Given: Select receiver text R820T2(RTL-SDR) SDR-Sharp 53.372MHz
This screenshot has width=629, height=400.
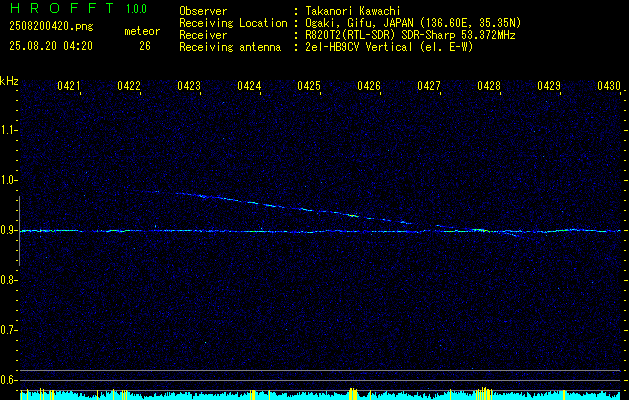Looking at the screenshot, I should tap(410, 35).
